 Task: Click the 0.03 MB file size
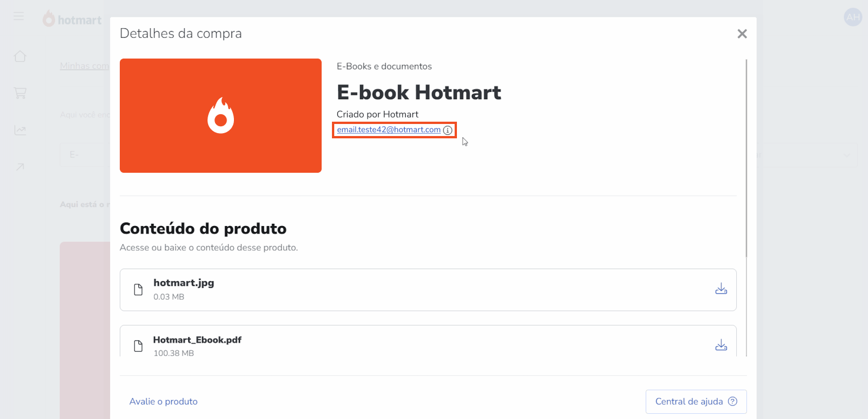click(169, 297)
